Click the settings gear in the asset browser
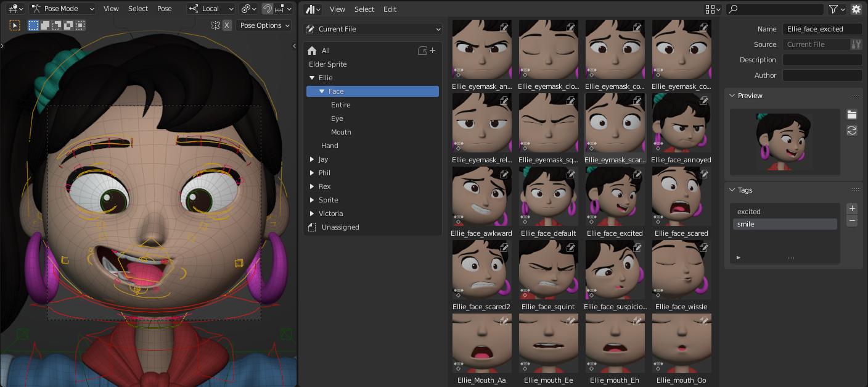Image resolution: width=868 pixels, height=387 pixels. tap(856, 9)
